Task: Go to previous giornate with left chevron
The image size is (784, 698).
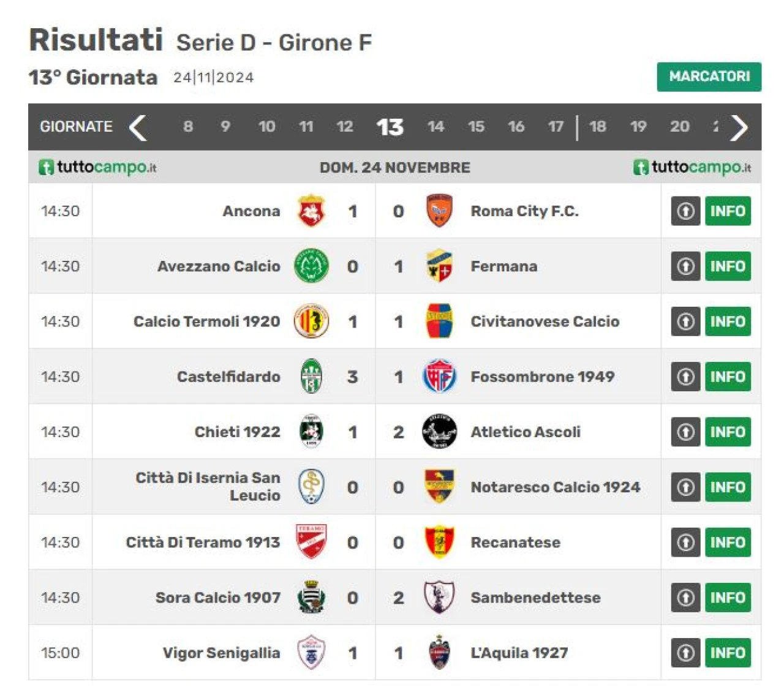Action: (138, 127)
